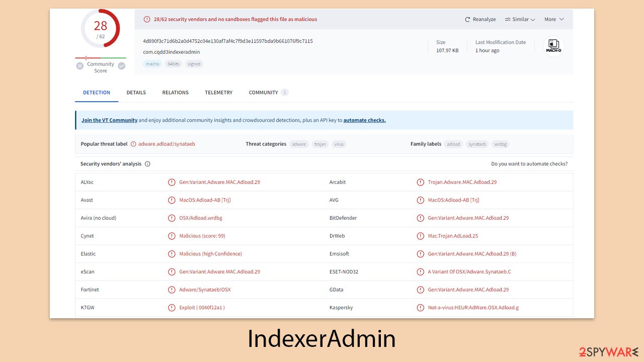
Task: Click the alert icon next to Kaspersky's detection
Action: (421, 307)
